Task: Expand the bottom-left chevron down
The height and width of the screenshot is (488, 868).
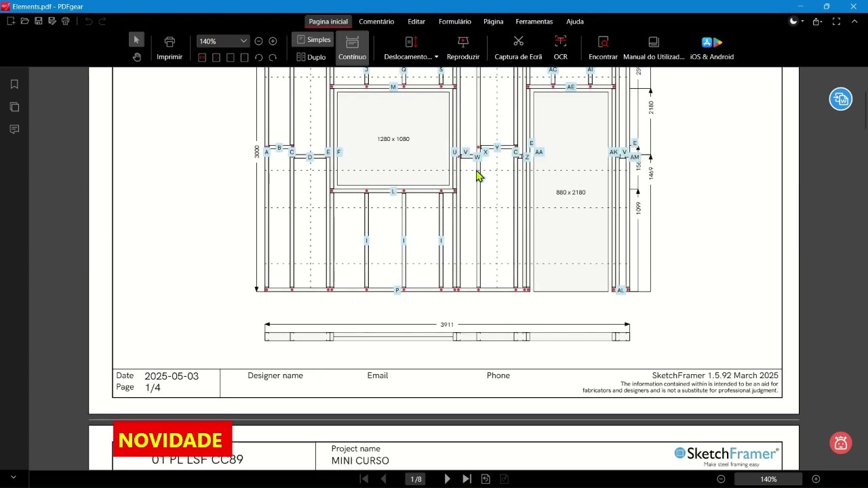Action: tap(13, 477)
